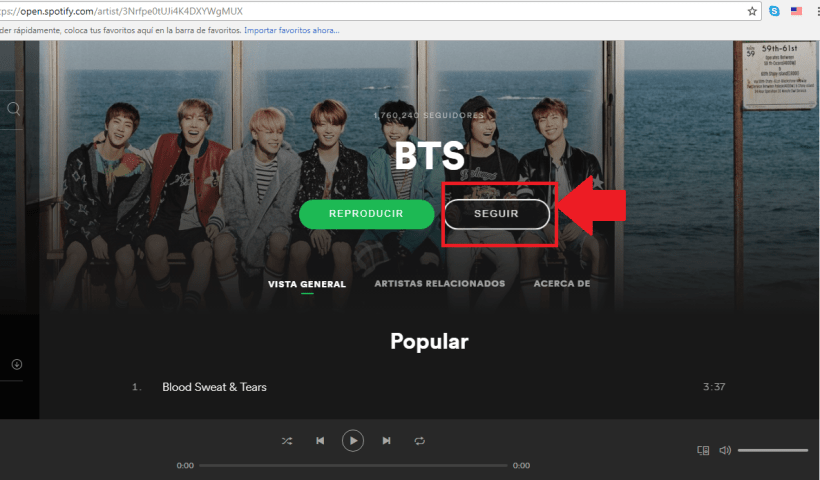Open the ARTISTAS RELACIONADOS tab
This screenshot has width=820, height=480.
[440, 283]
